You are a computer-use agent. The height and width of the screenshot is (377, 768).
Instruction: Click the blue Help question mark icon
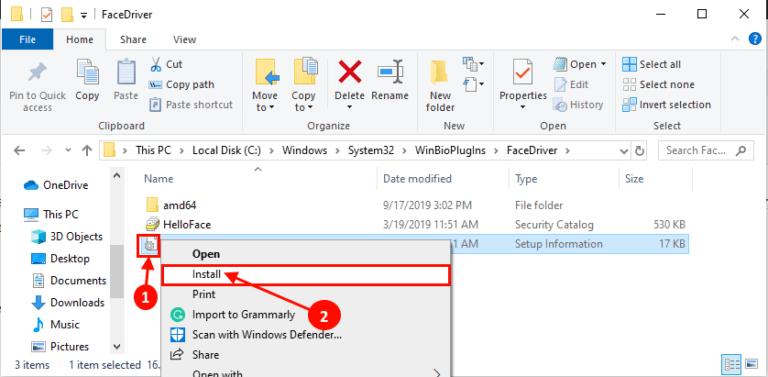[x=755, y=39]
